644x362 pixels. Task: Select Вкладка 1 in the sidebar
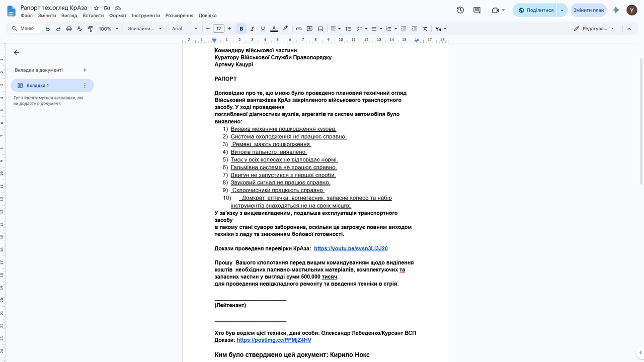coord(52,85)
